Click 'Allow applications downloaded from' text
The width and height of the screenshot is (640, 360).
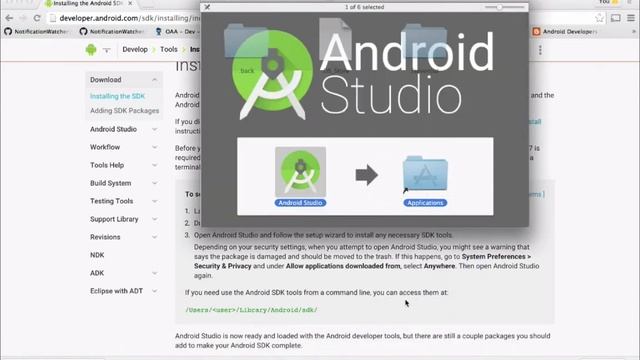(343, 266)
